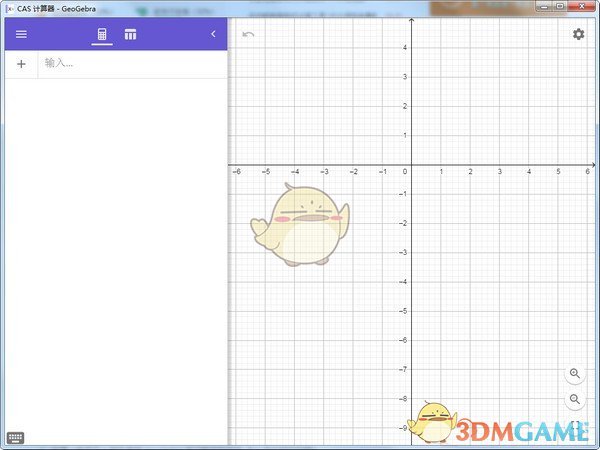
Task: Click the plus add-item button
Action: tap(21, 64)
